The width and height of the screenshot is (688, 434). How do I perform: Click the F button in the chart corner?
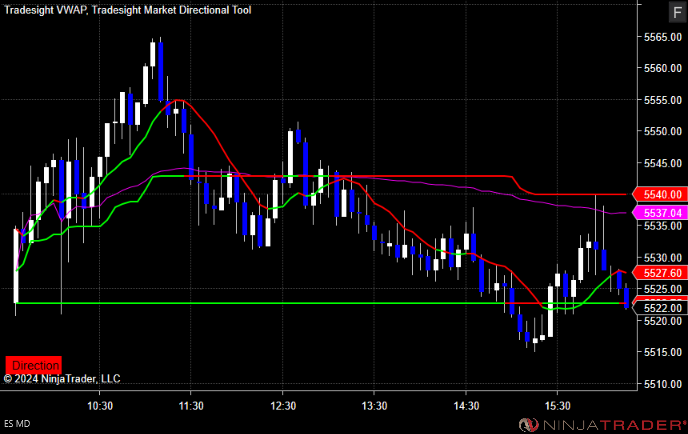pos(677,12)
